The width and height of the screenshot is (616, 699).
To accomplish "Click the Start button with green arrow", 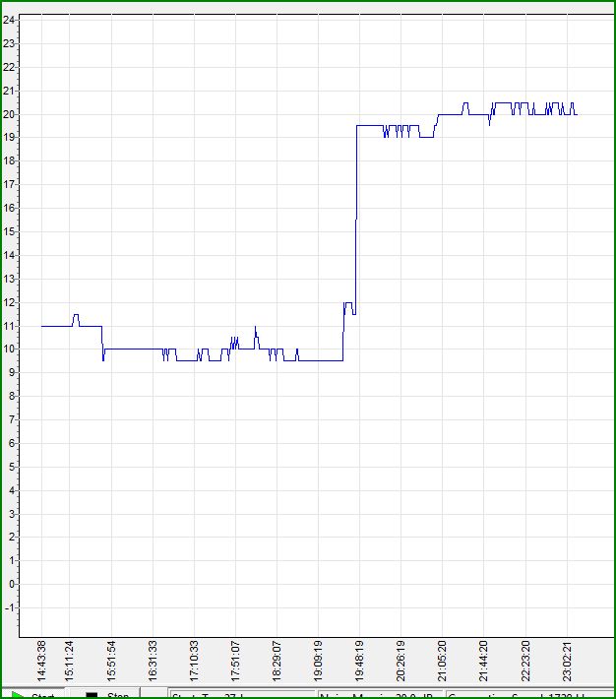I will point(33,694).
